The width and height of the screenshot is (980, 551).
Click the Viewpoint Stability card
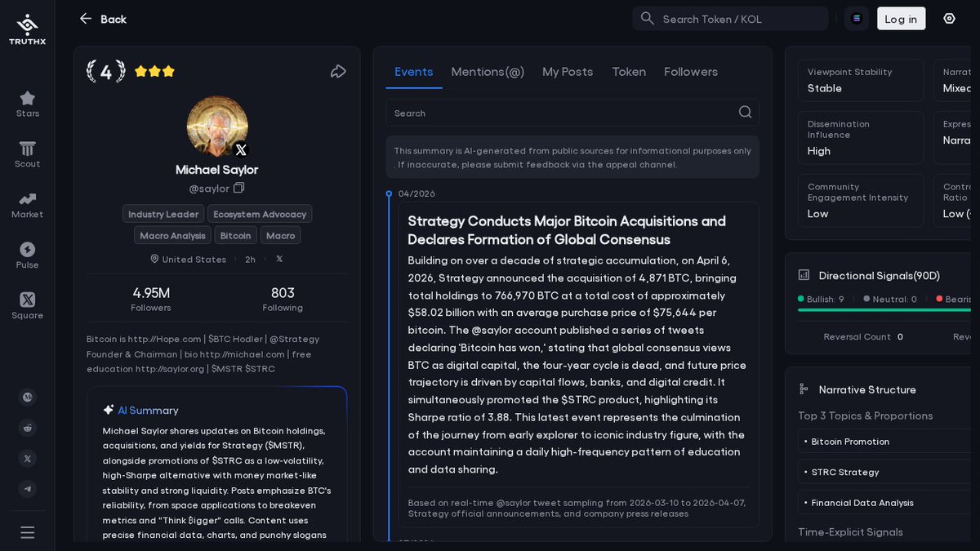[x=861, y=81]
